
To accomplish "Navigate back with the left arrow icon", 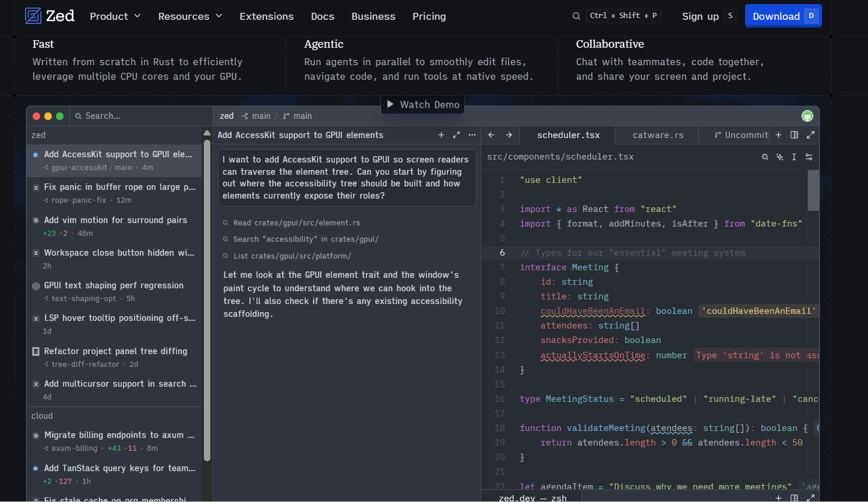I will click(491, 135).
